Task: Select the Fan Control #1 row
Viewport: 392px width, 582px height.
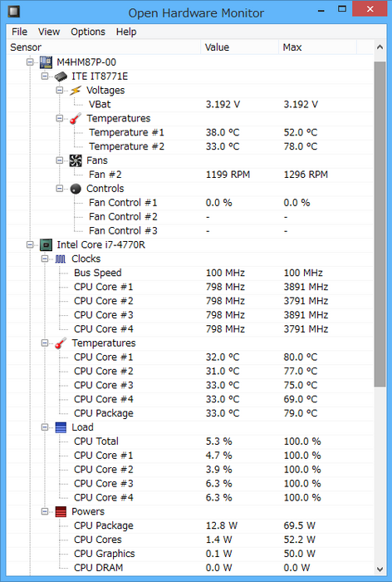Action: pyautogui.click(x=190, y=203)
